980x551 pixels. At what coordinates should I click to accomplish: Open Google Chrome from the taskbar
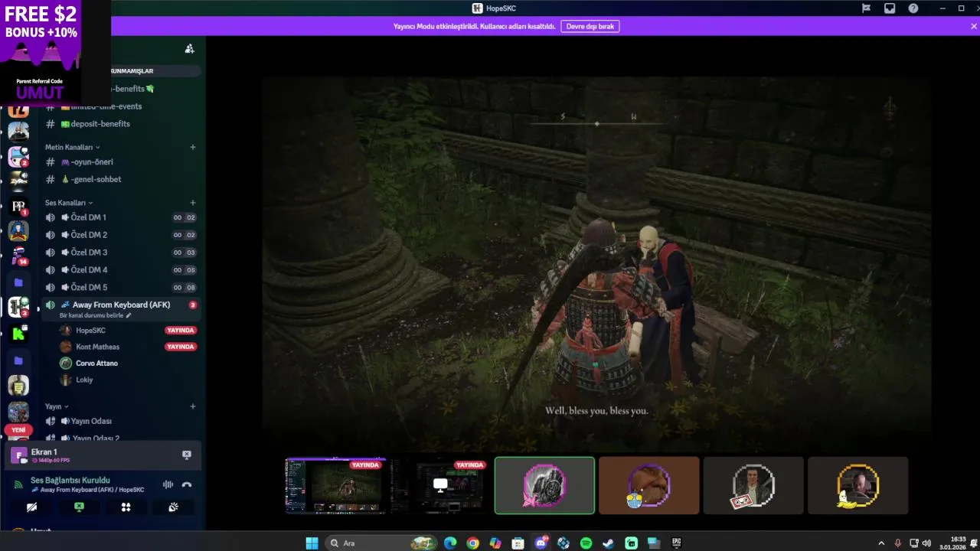tap(473, 543)
